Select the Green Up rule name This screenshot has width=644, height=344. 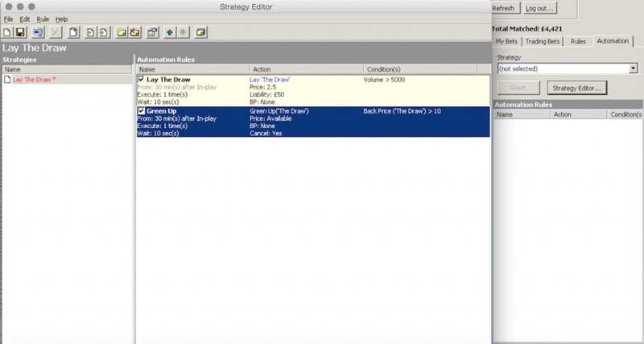pos(162,111)
